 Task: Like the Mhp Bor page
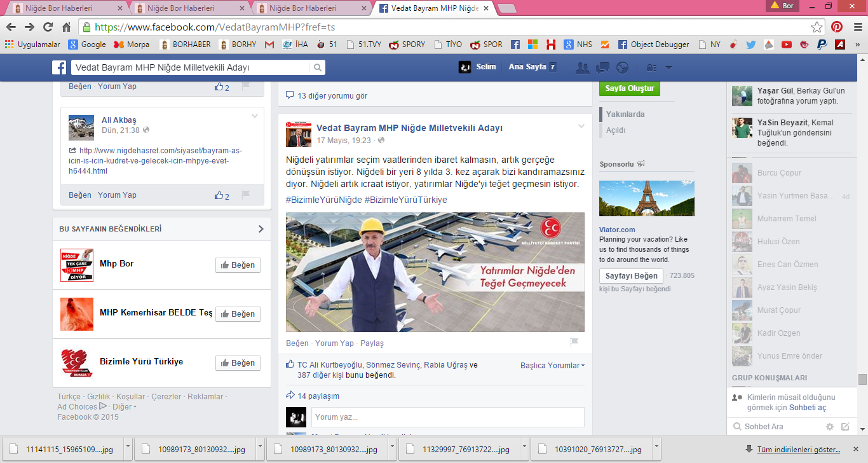(238, 265)
